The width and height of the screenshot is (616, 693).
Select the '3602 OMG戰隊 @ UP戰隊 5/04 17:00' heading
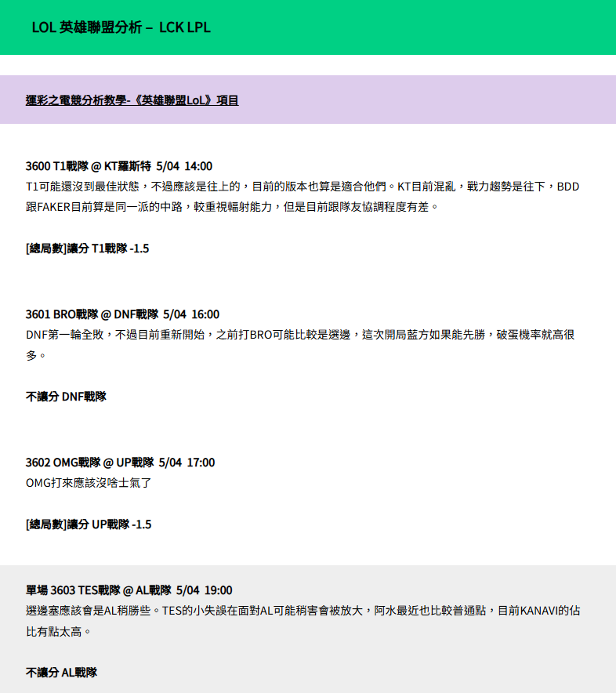coord(120,463)
